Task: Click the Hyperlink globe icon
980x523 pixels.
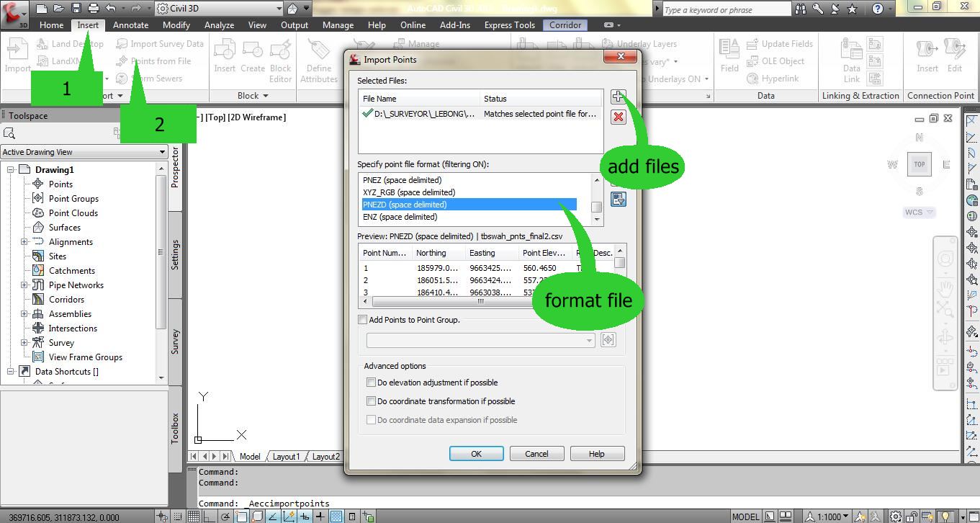Action: tap(773, 79)
